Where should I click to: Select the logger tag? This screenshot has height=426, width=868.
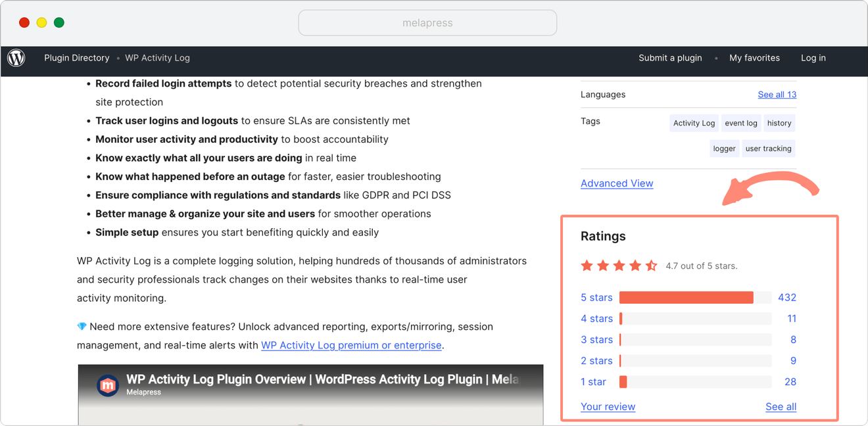pos(724,149)
